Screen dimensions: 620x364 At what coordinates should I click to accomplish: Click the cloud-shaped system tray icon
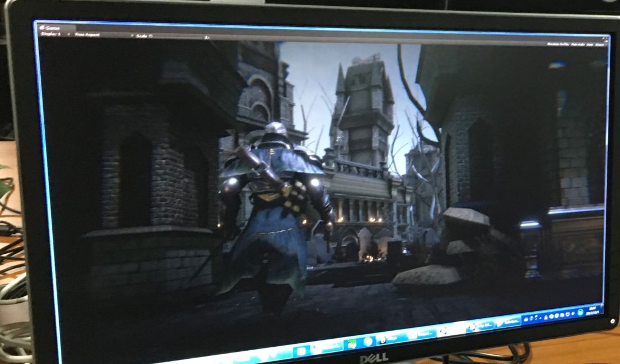(x=525, y=319)
